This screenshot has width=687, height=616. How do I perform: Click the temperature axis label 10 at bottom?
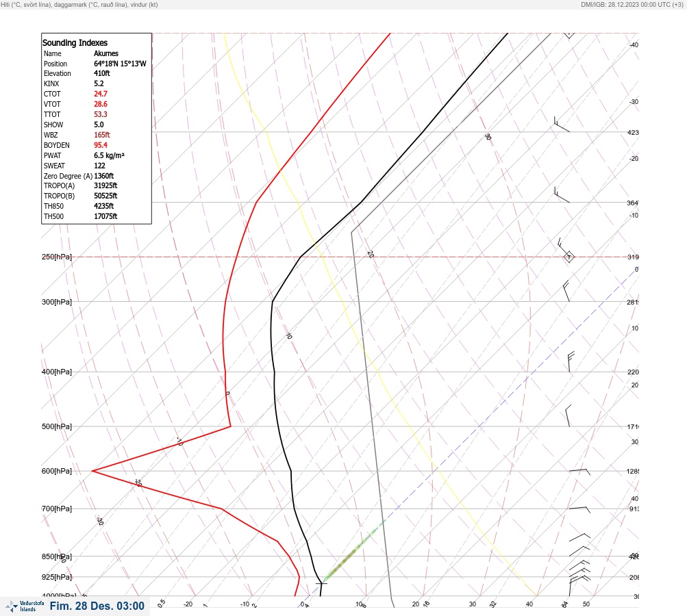pos(358,604)
